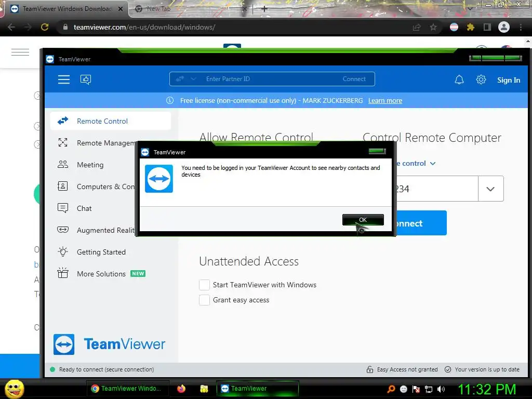Open the browser side panel icon
The width and height of the screenshot is (532, 399).
[487, 27]
